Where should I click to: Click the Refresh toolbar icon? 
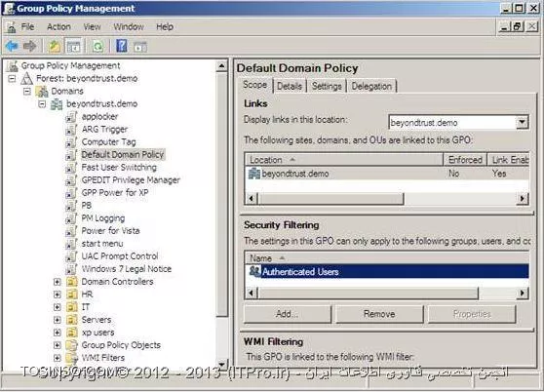(97, 46)
